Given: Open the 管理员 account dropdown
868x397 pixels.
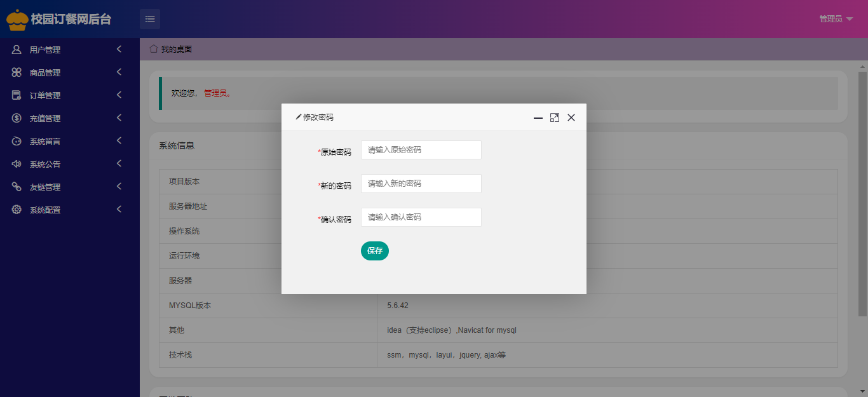Looking at the screenshot, I should click(836, 19).
